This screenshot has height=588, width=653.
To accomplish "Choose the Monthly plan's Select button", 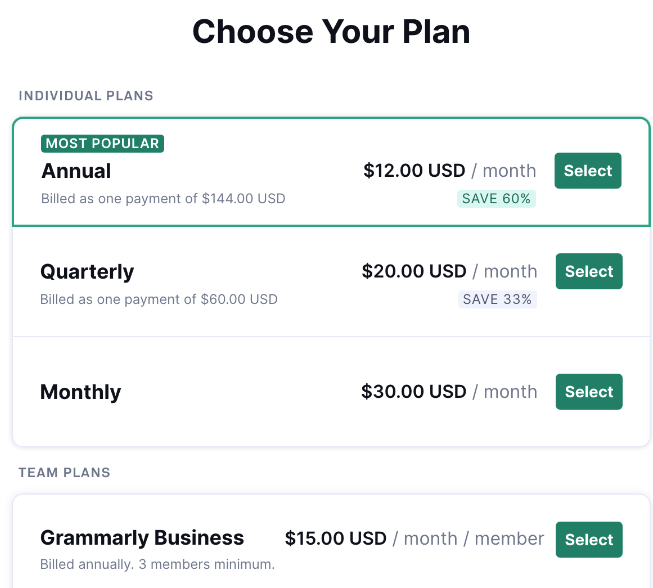I will (x=588, y=392).
